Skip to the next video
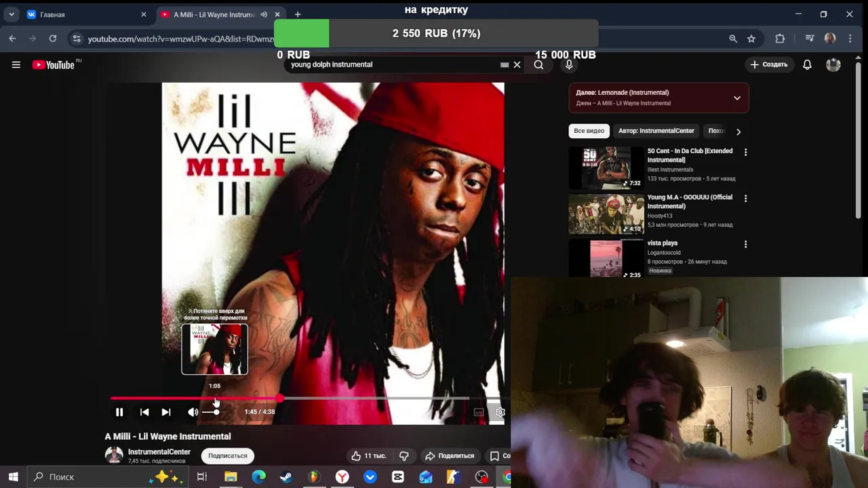 click(x=166, y=412)
